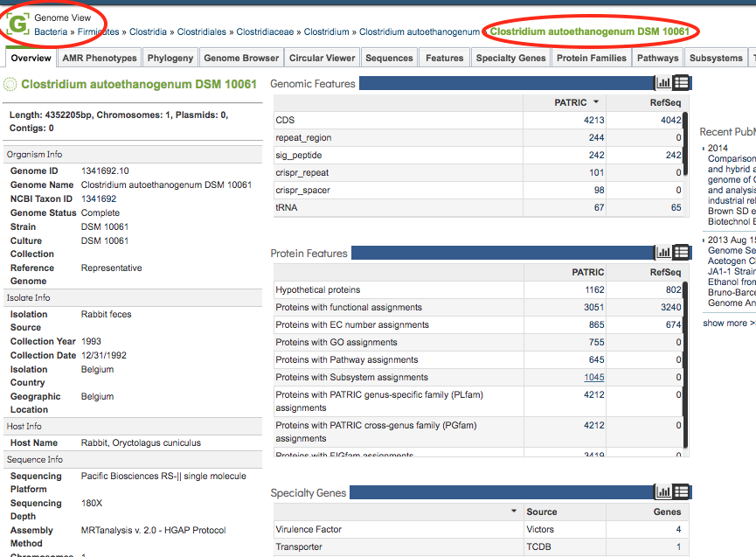The height and width of the screenshot is (557, 756).
Task: Open Specialty Genes first column sort arrow
Action: 514,511
